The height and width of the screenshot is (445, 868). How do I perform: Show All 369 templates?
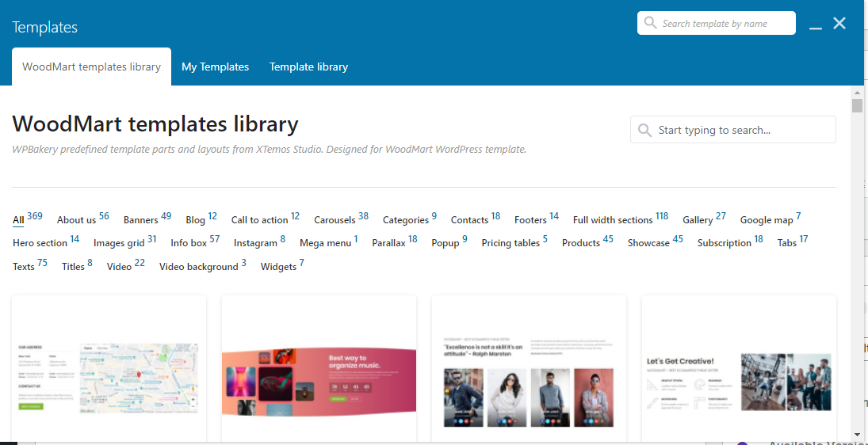(x=27, y=219)
